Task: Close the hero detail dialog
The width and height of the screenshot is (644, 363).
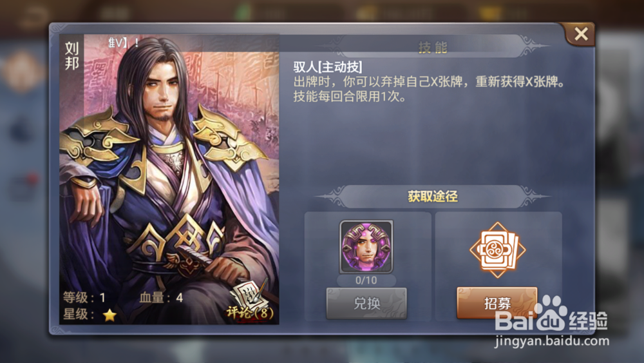Action: pos(581,34)
